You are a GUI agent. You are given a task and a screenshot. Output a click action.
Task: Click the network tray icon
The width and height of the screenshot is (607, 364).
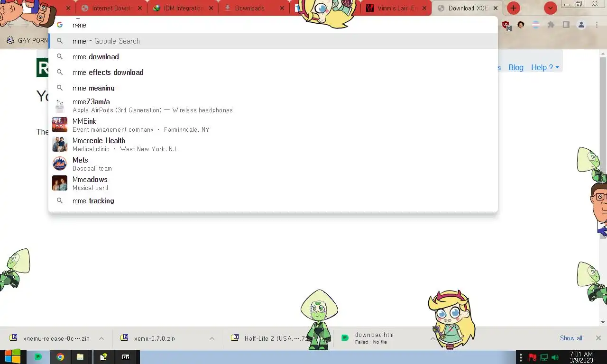(x=544, y=357)
